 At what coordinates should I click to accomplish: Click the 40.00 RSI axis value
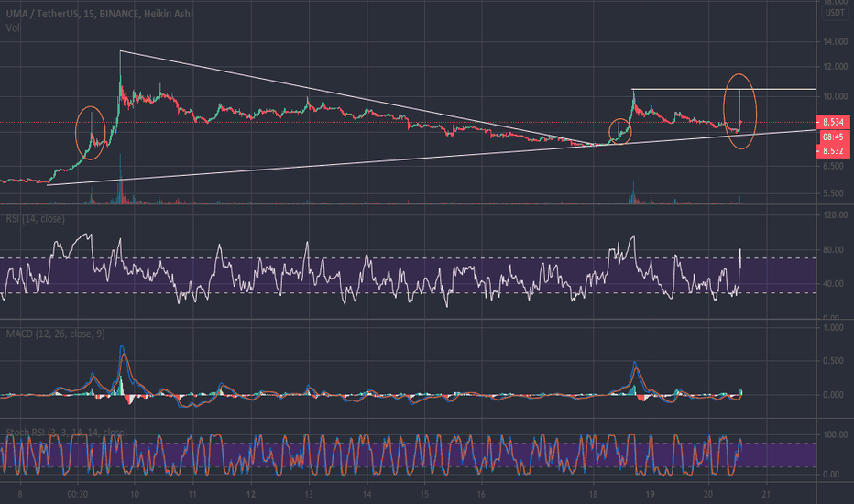tap(835, 284)
